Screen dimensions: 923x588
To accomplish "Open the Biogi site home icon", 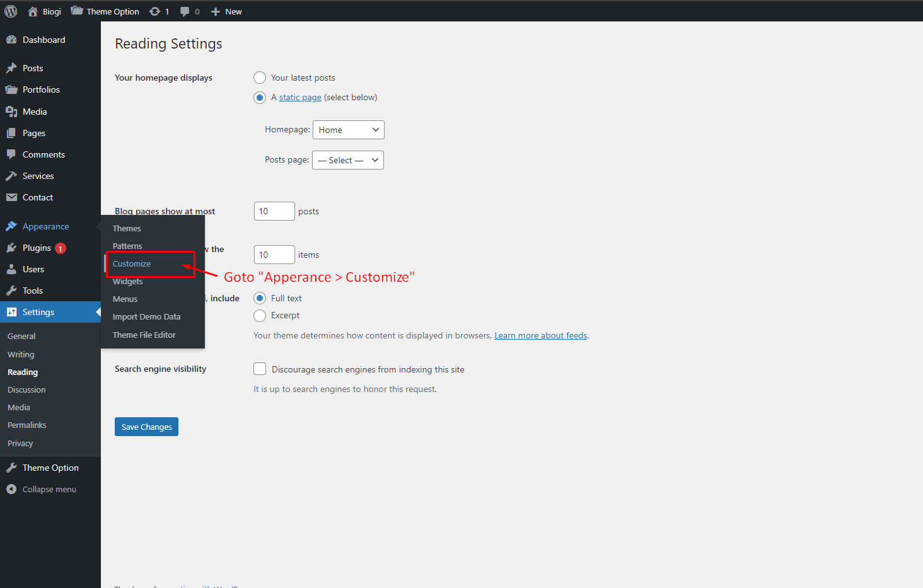I will click(33, 11).
